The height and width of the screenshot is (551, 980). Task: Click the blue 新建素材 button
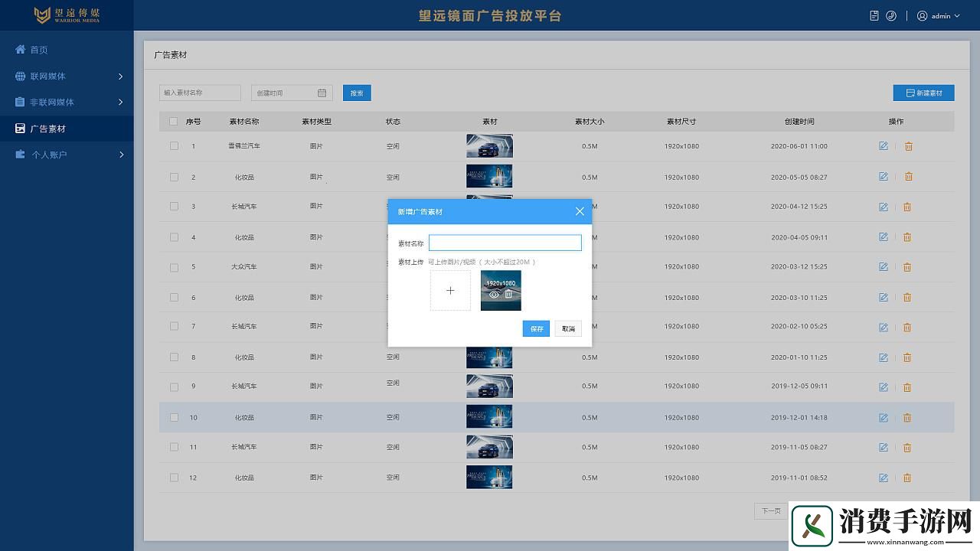tap(923, 93)
